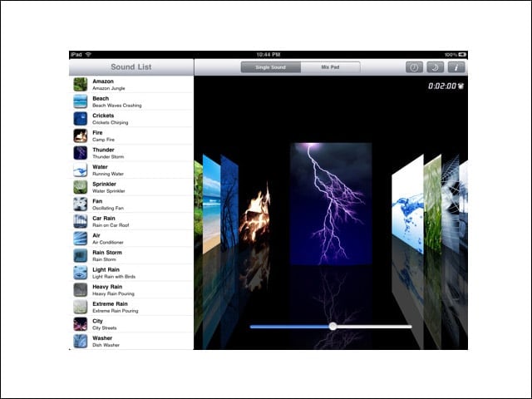
Task: Select the fan cover in carousel
Action: tap(451, 204)
